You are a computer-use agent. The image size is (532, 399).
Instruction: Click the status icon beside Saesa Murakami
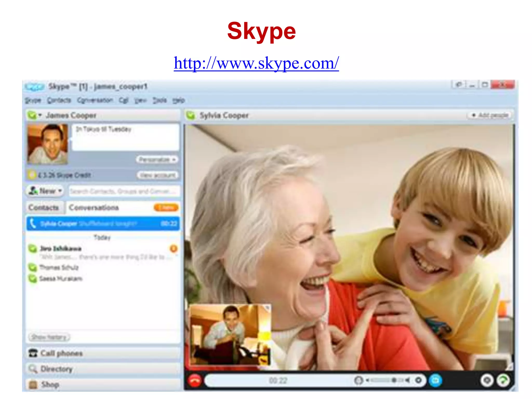click(x=32, y=279)
